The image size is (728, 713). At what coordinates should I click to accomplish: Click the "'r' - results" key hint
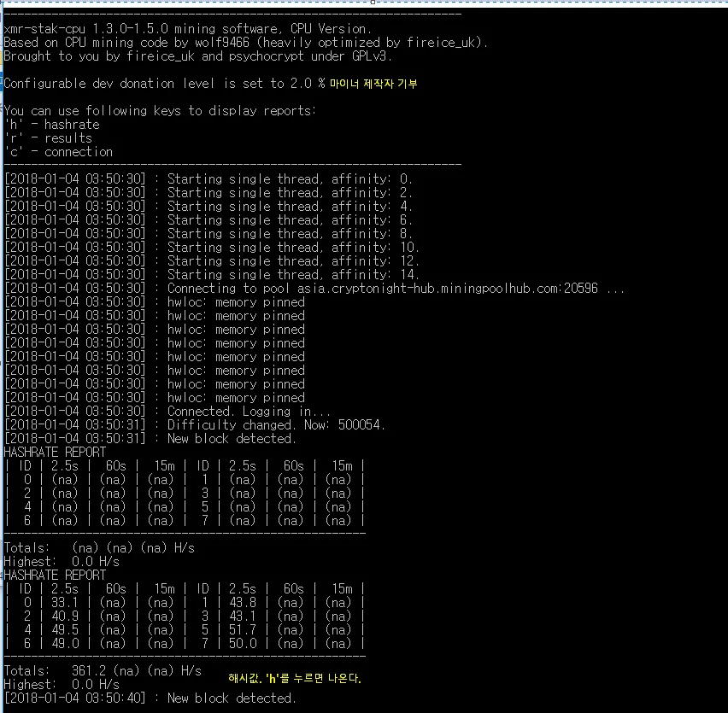pyautogui.click(x=49, y=138)
